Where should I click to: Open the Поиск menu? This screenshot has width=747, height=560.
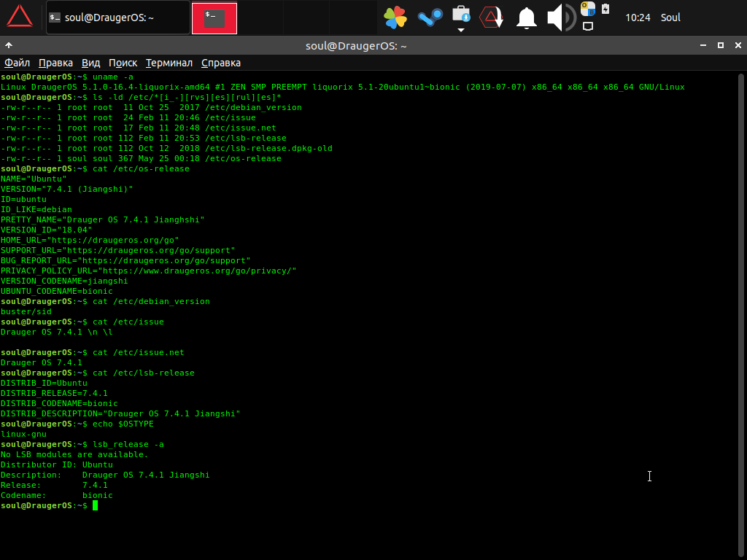point(123,63)
